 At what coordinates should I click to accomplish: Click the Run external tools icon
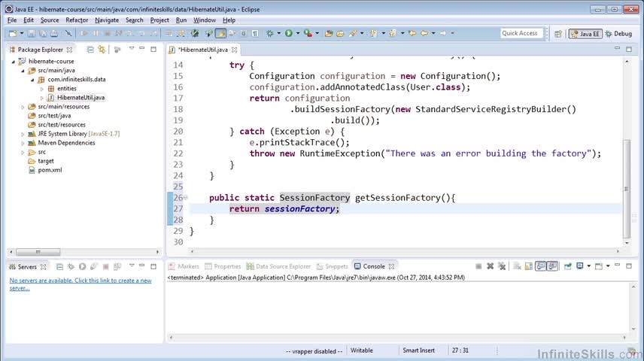[x=308, y=33]
